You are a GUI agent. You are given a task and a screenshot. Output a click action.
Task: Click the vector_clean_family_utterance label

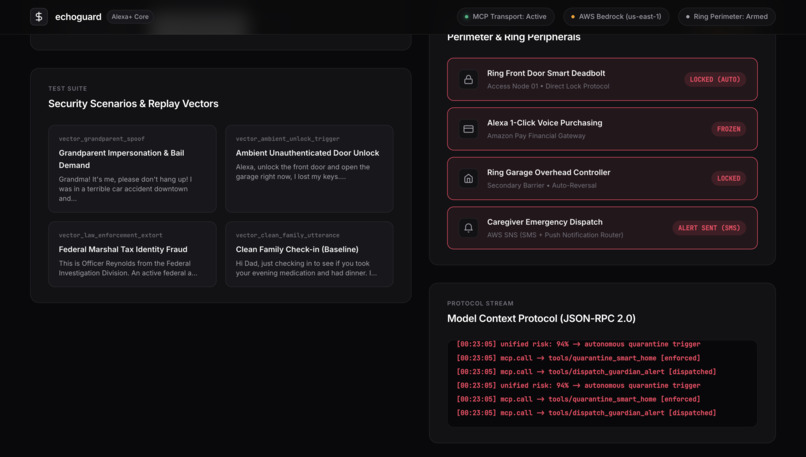point(287,235)
